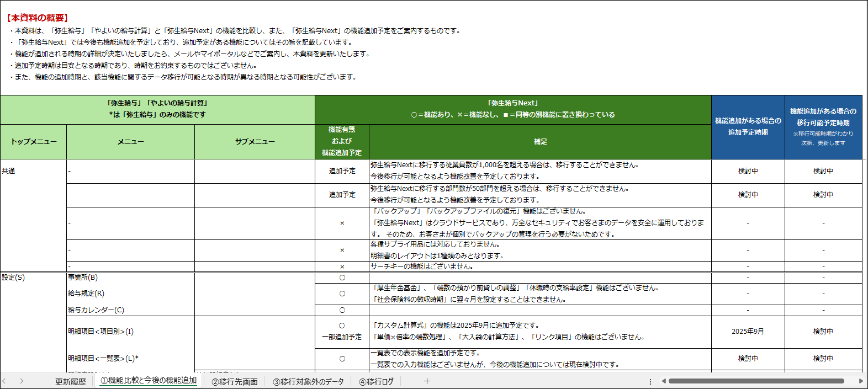Screen dimensions: 868x389
Task: Click 追加予定 in the 従業員数1,000名 row
Action: point(342,171)
